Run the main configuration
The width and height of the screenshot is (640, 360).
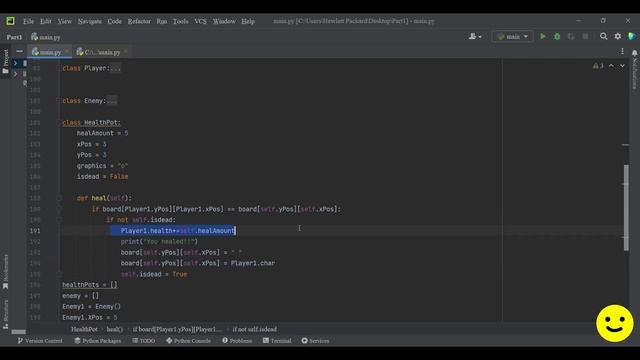tap(542, 36)
